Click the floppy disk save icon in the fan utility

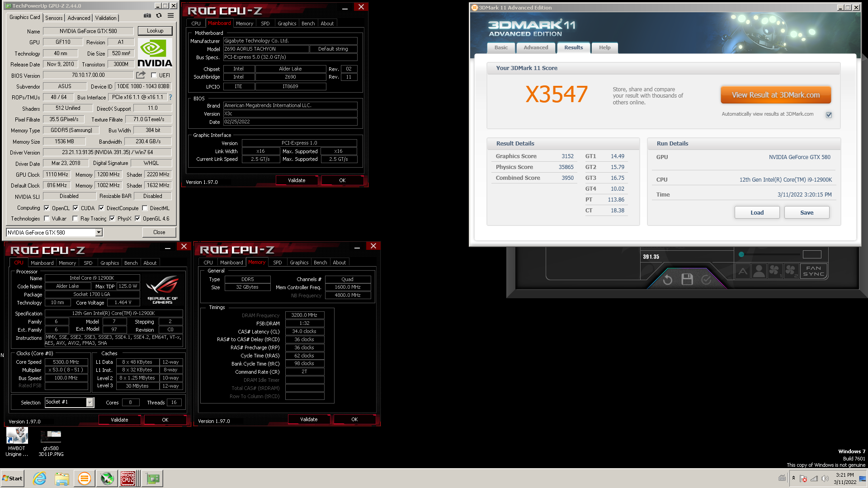pos(687,279)
